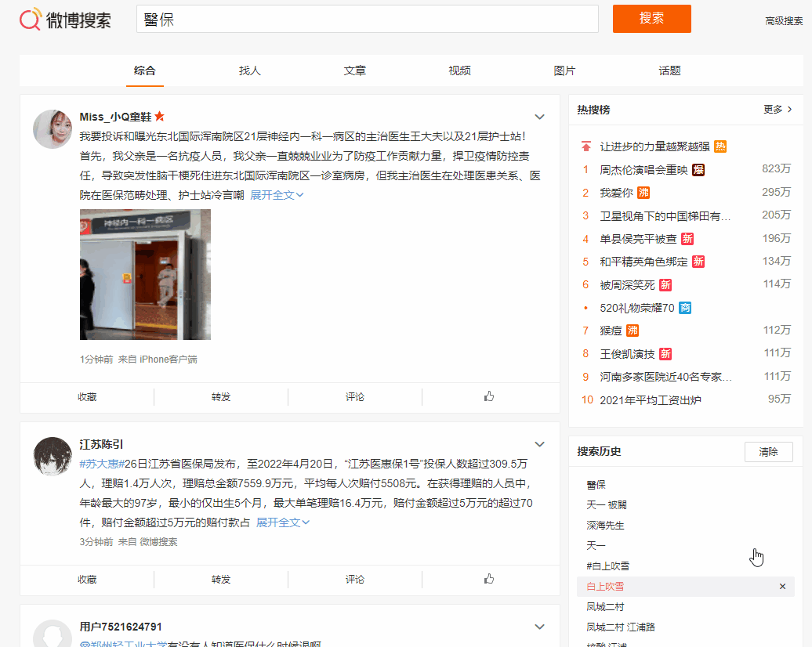Open the #苏大惠# hashtag link
The height and width of the screenshot is (647, 812).
coord(102,464)
